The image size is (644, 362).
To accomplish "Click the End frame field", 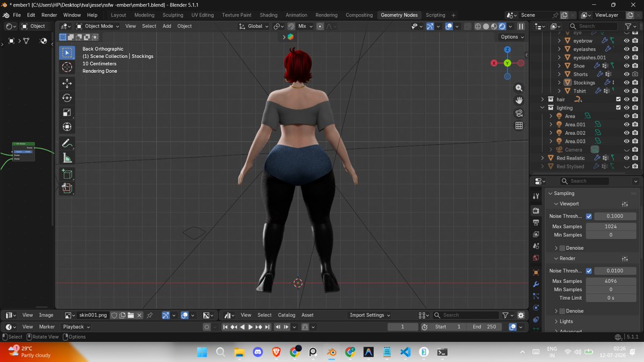I will coord(485,327).
